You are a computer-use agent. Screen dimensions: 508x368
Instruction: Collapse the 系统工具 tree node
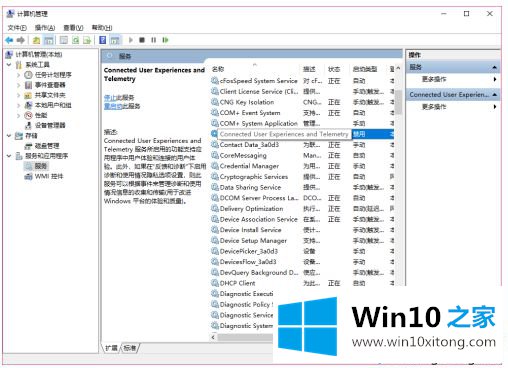[x=9, y=65]
